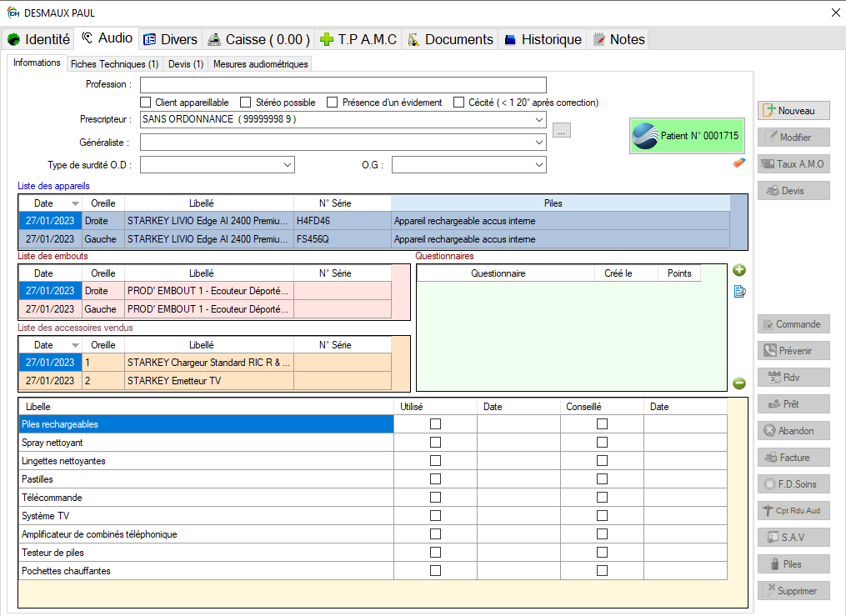This screenshot has height=616, width=846.
Task: Click the S.A.V button
Action: (x=793, y=538)
